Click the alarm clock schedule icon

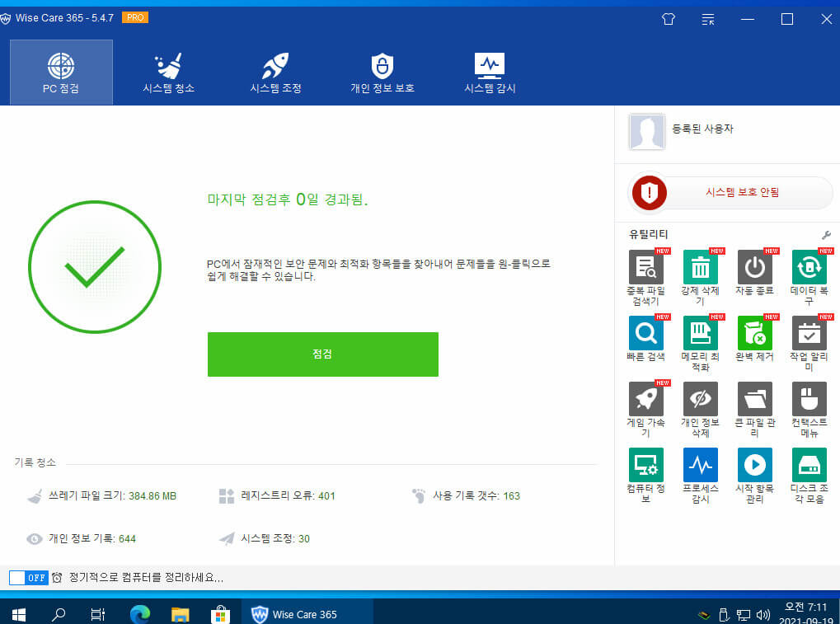tap(57, 577)
